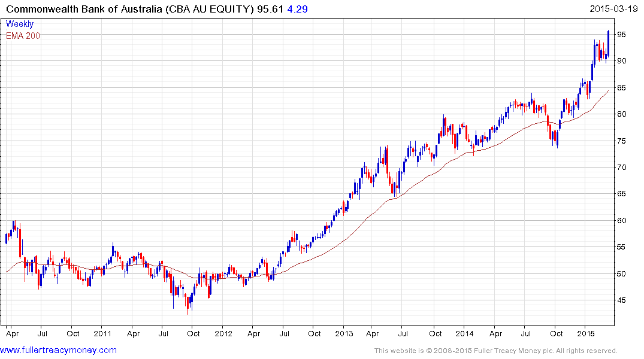The width and height of the screenshot is (644, 359).
Task: Click the date 2015-03-19
Action: click(x=613, y=8)
